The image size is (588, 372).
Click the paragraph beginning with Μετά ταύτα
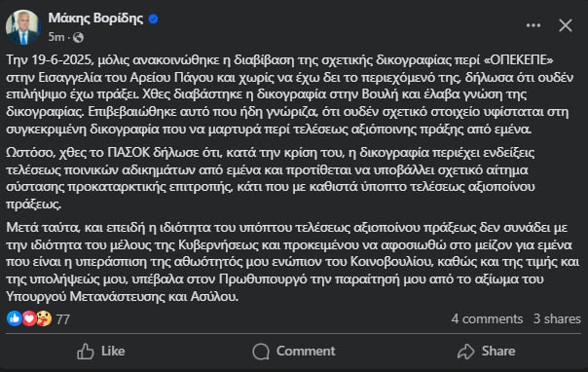coord(292,262)
